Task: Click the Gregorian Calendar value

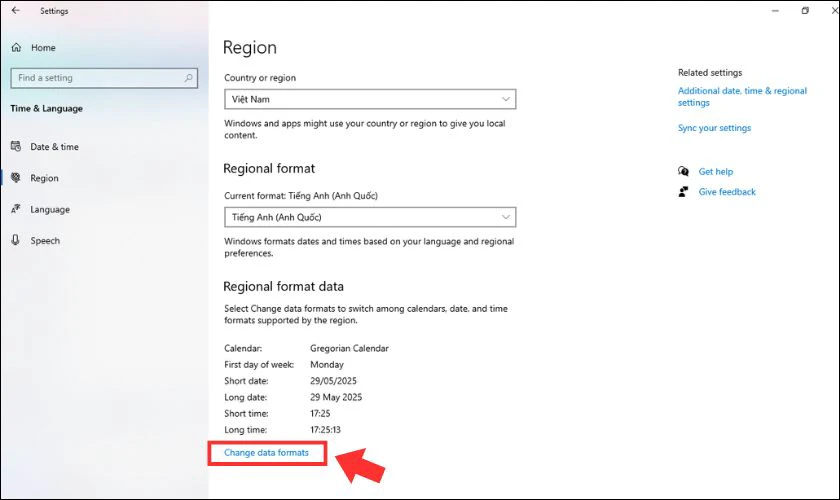Action: [349, 348]
